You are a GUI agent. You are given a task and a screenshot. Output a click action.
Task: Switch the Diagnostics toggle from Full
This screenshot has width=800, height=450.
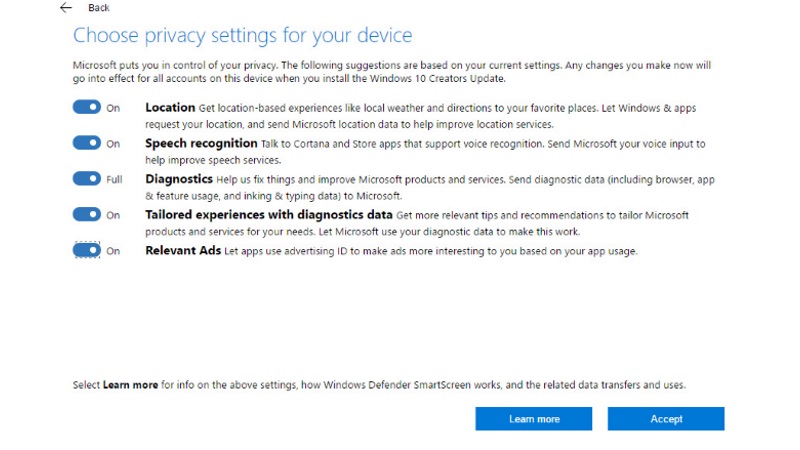[x=87, y=179]
